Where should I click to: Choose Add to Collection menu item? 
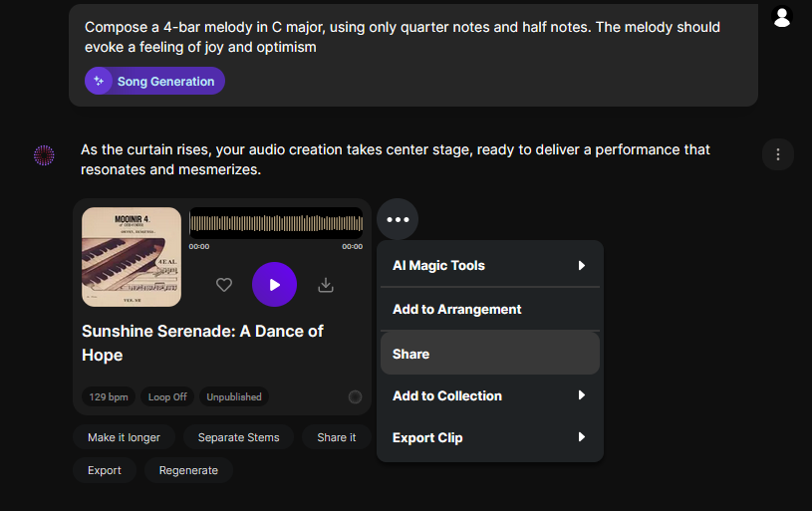pyautogui.click(x=490, y=395)
